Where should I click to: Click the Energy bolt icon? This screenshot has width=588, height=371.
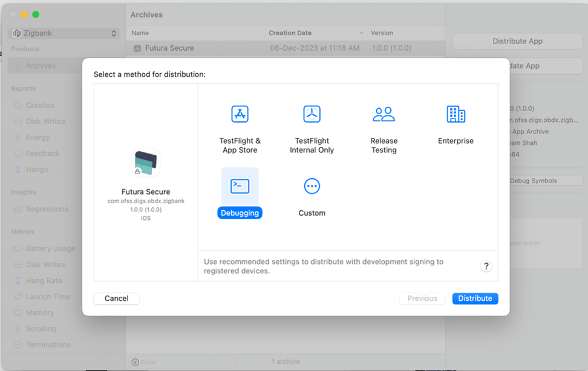(18, 138)
